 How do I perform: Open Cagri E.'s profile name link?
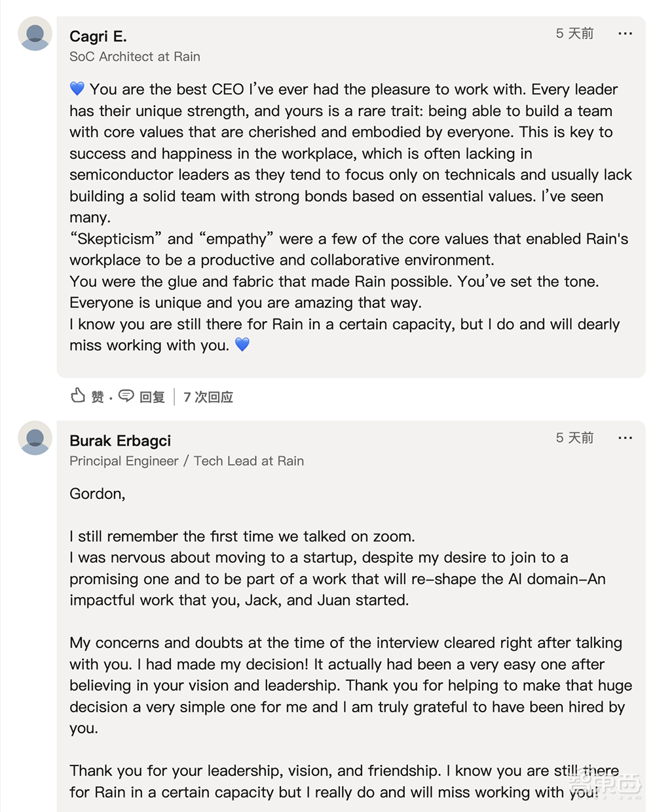point(98,36)
